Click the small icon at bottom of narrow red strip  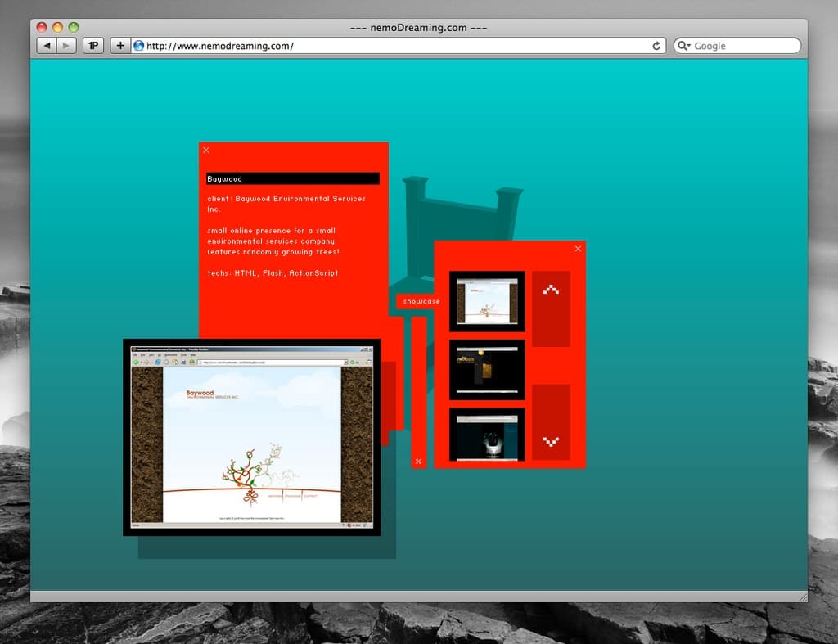tap(418, 462)
